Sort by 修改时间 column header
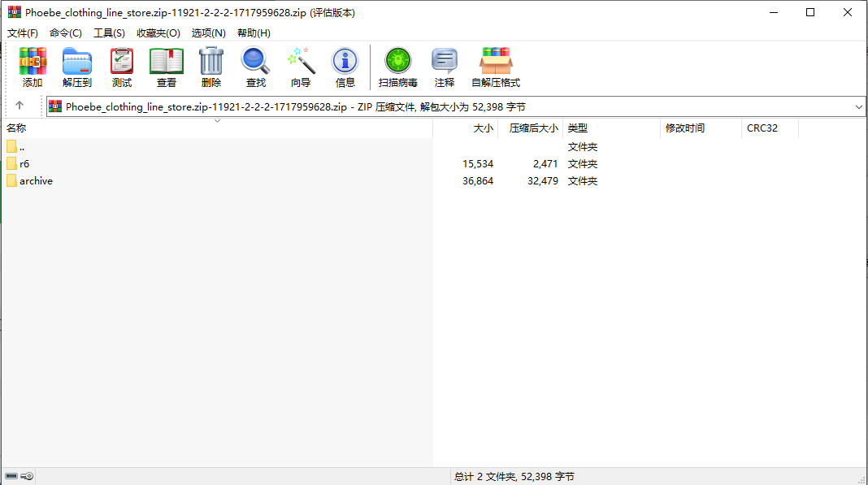The image size is (868, 485). [x=701, y=128]
